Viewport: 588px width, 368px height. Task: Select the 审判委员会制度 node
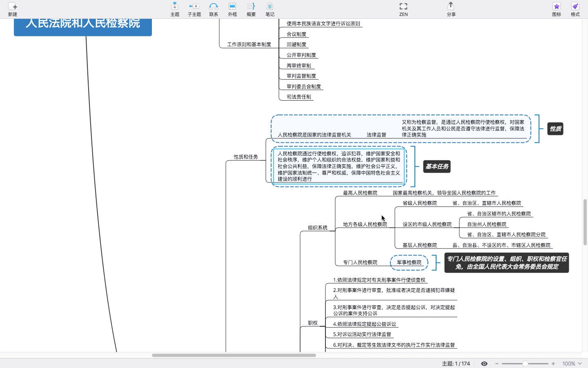click(304, 87)
